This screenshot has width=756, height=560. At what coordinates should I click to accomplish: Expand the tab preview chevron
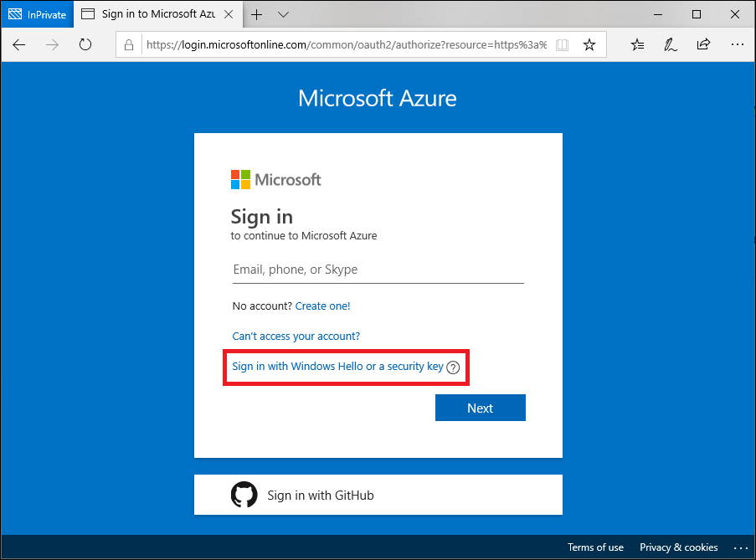(282, 14)
